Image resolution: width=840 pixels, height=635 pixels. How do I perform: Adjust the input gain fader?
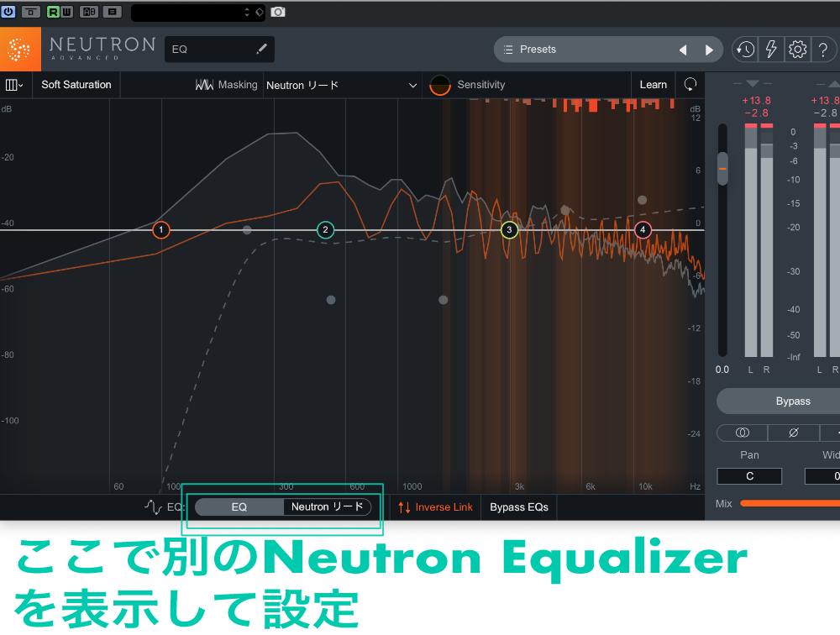tap(722, 168)
